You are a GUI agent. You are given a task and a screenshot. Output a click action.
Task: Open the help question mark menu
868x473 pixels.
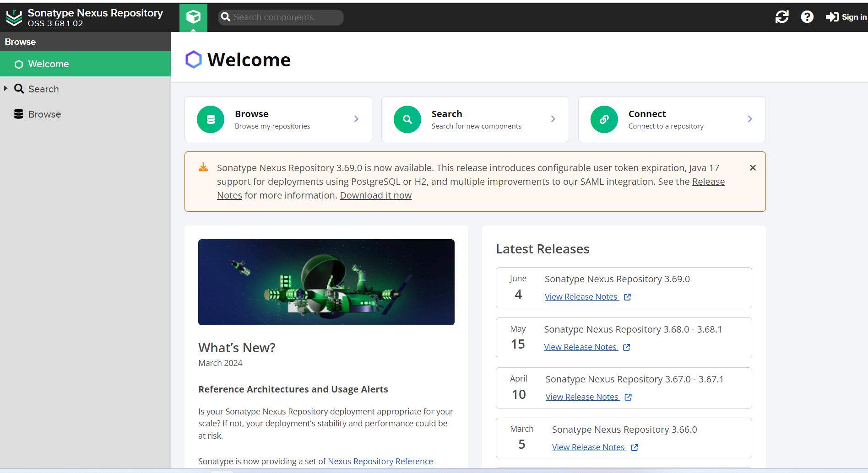(x=807, y=17)
